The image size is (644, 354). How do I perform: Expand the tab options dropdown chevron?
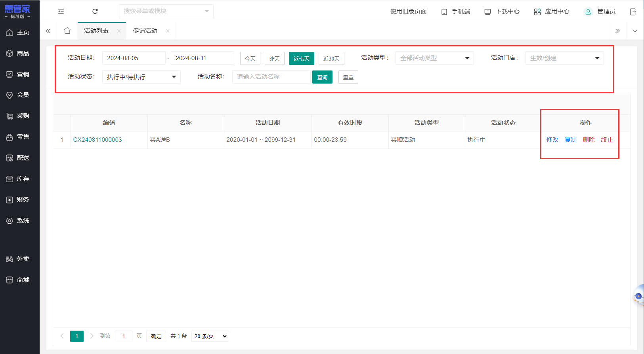coord(635,31)
